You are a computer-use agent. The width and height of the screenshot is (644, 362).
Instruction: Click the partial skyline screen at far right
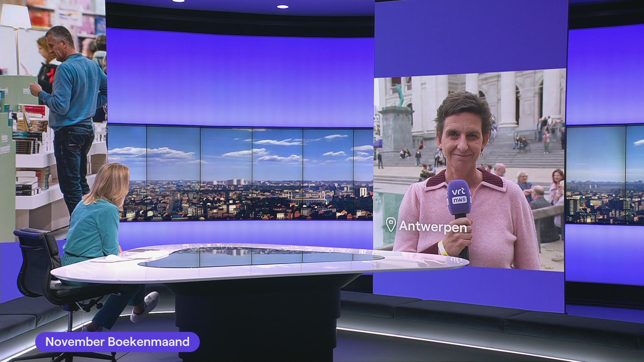coord(605,174)
